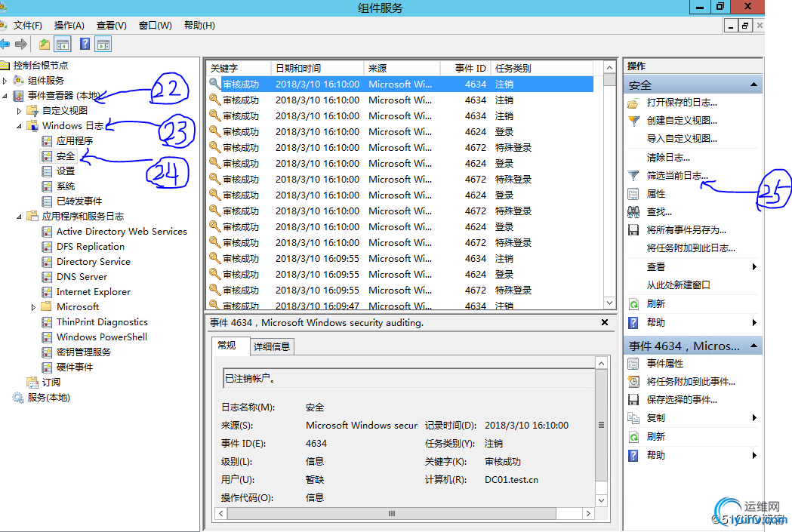Click 将任务附加到此日志 action
The height and width of the screenshot is (532, 792).
(x=691, y=248)
